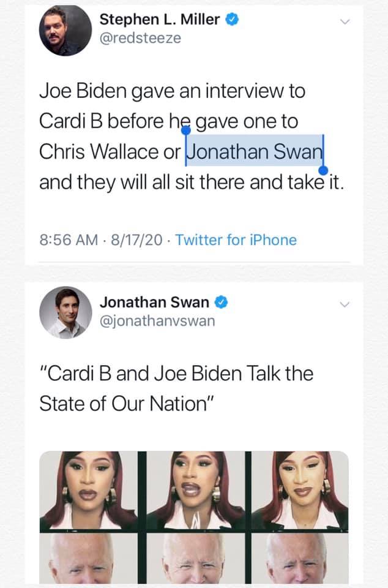
Task: Click the @redsteeze handle
Action: 140,38
